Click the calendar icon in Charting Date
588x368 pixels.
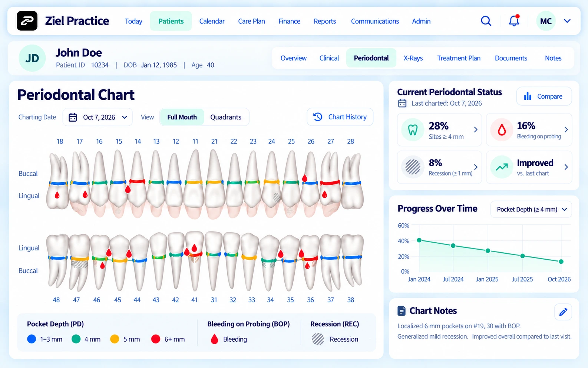[x=73, y=117]
